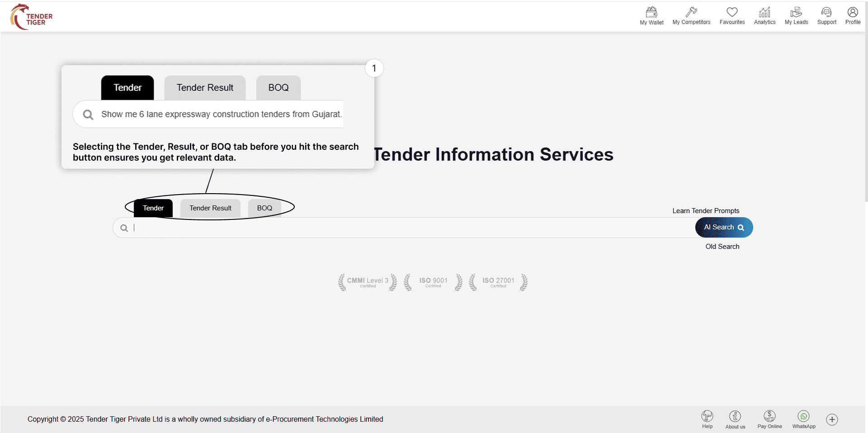Viewport: 868px width, 433px height.
Task: Switch to Tender Result tab
Action: click(x=210, y=208)
